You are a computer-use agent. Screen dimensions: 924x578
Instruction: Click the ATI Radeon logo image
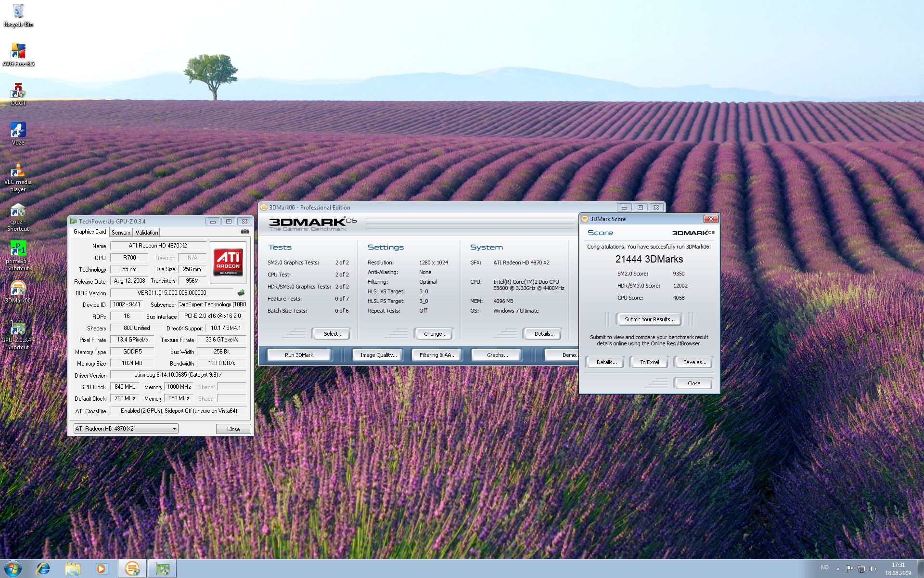click(228, 263)
